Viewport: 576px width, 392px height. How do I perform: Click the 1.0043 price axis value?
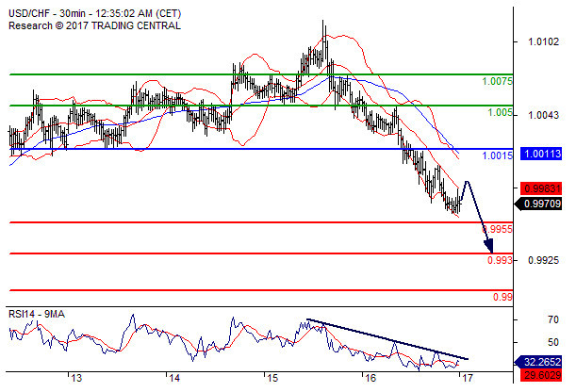click(x=543, y=115)
